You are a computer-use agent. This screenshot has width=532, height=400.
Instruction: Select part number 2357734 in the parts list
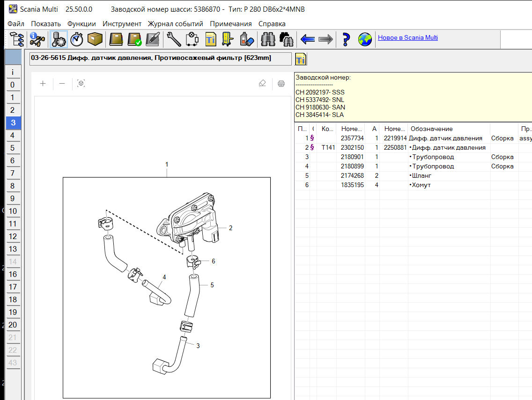(x=352, y=138)
